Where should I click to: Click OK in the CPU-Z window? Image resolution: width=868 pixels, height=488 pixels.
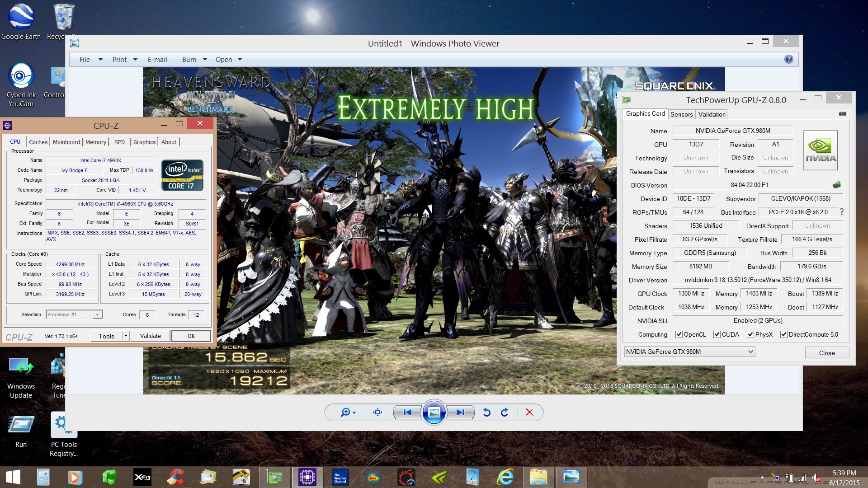click(191, 336)
